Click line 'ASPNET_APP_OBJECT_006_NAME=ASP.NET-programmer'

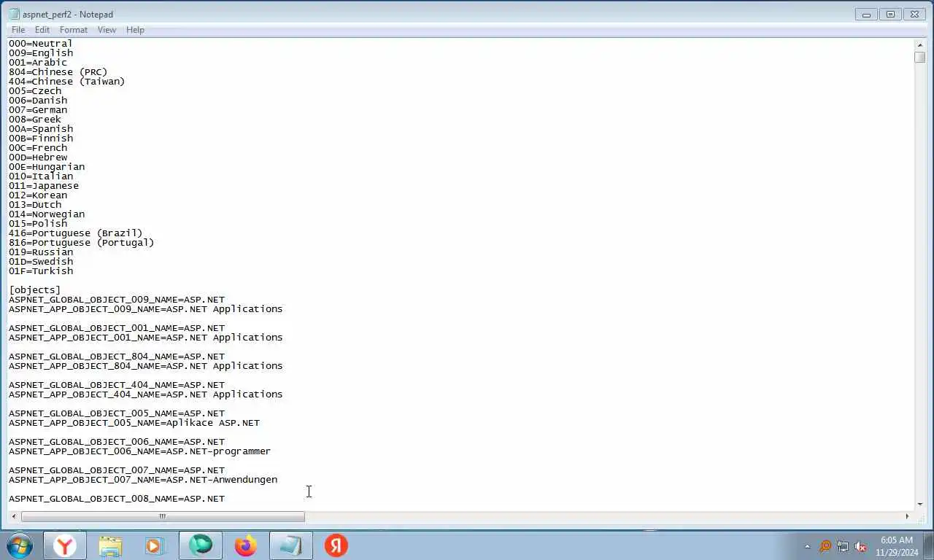pos(140,451)
